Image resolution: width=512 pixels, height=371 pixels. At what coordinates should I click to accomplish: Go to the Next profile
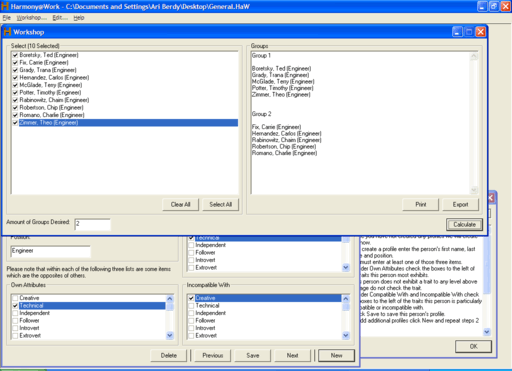pos(292,355)
